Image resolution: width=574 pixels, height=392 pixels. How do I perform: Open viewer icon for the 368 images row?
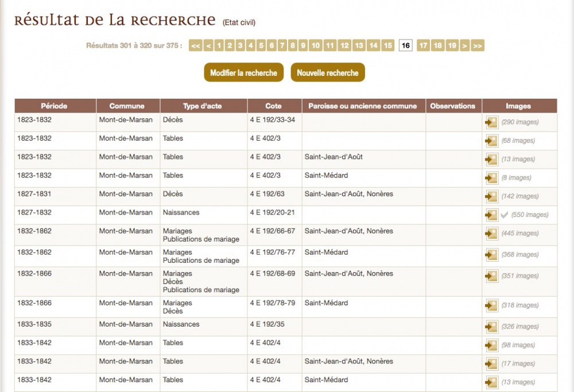(x=491, y=255)
